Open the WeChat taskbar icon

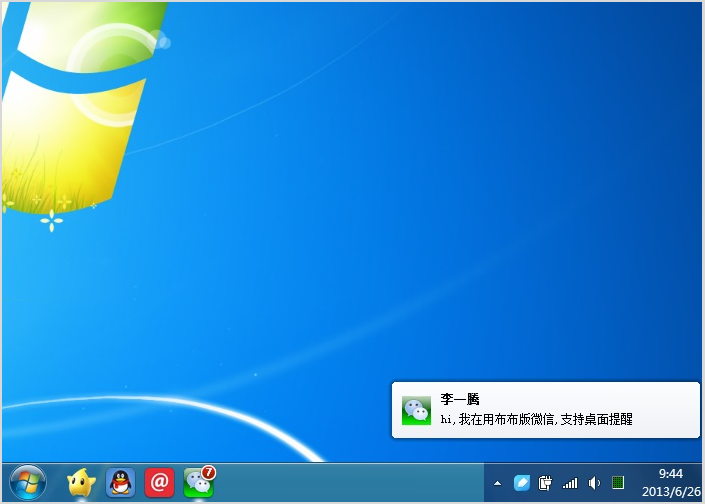click(198, 483)
